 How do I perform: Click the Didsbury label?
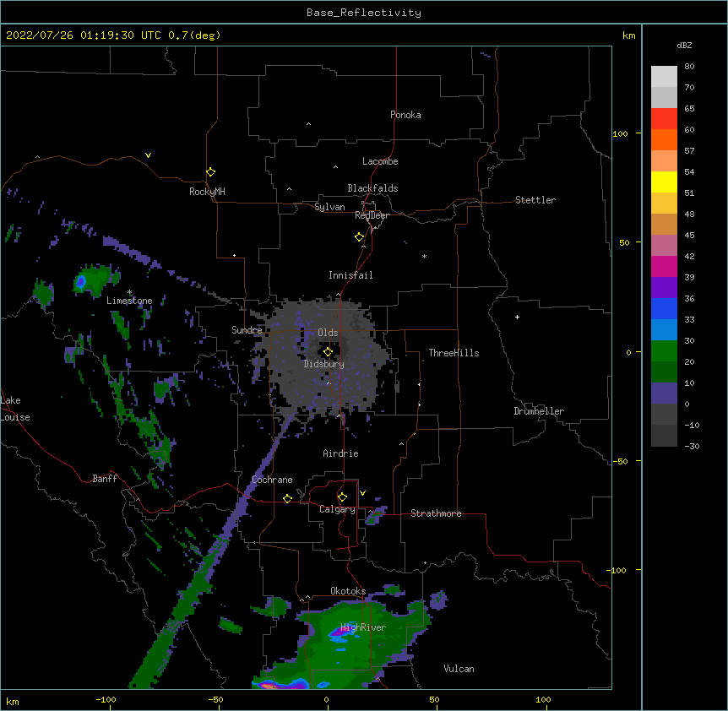(323, 364)
